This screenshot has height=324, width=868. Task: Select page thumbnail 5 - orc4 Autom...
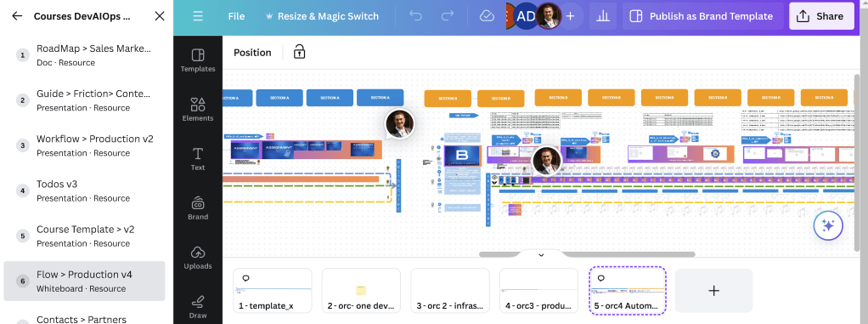click(628, 291)
